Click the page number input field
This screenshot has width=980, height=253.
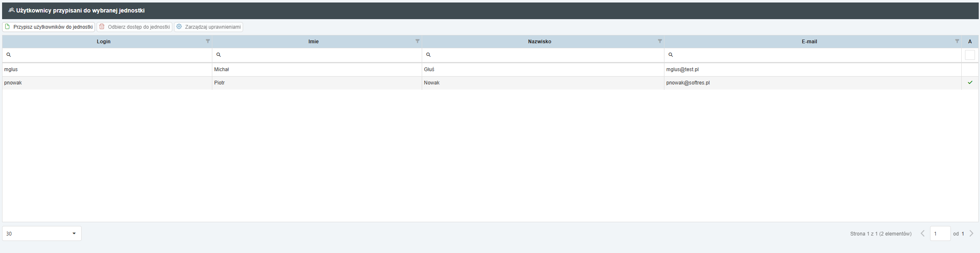click(940, 233)
